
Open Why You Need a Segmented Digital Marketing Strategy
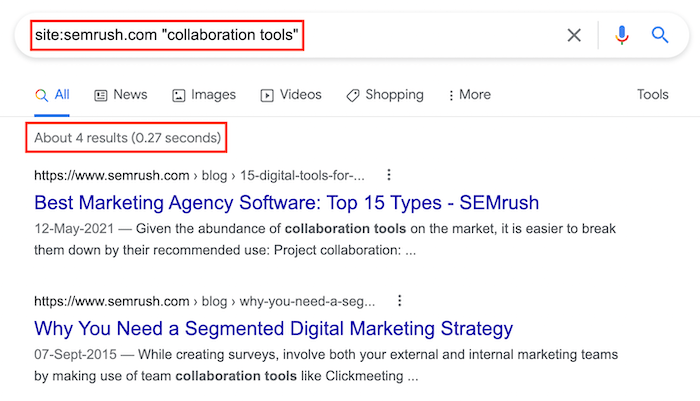point(274,329)
